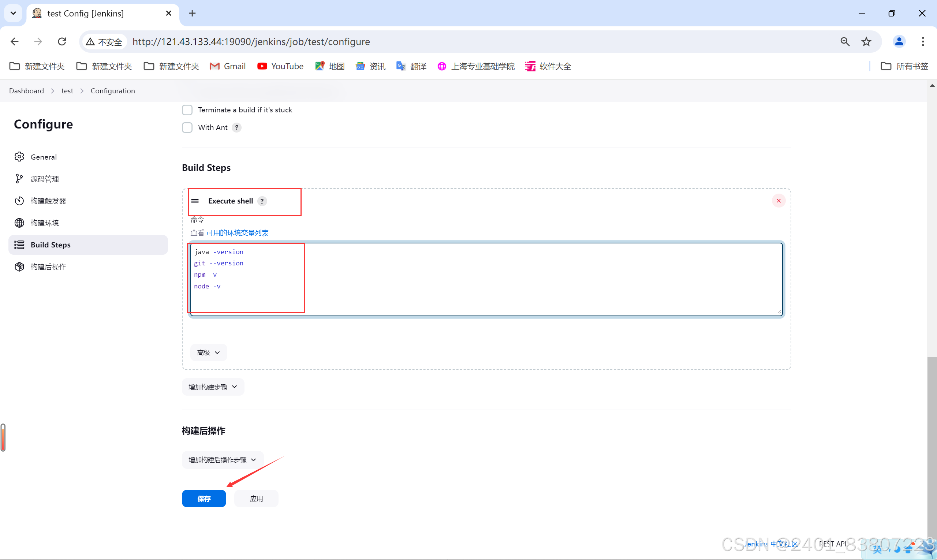Expand the 高级 advanced options

click(208, 352)
